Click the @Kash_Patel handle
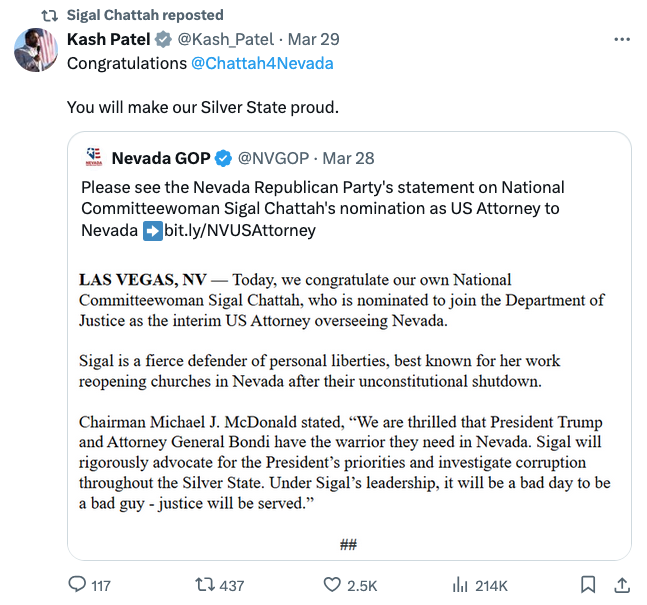The image size is (647, 605). 225,40
